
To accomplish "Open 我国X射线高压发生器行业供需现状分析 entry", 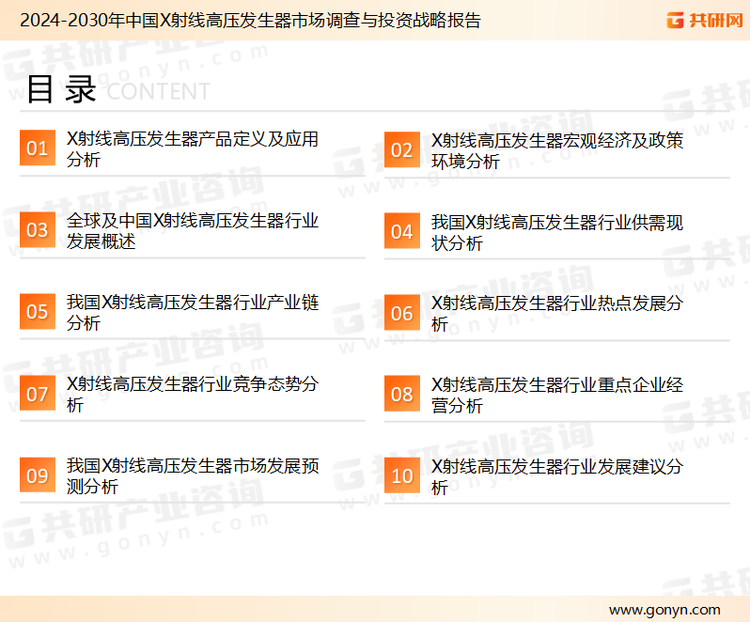I will [x=557, y=231].
